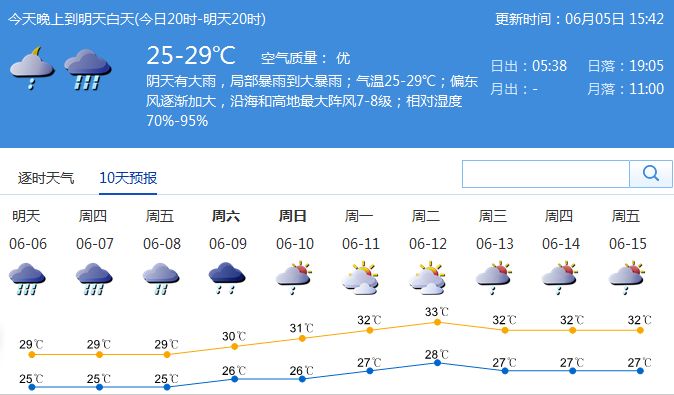This screenshot has height=395, width=674.
Task: Switch to the 逐时天气 tab
Action: coord(46,178)
